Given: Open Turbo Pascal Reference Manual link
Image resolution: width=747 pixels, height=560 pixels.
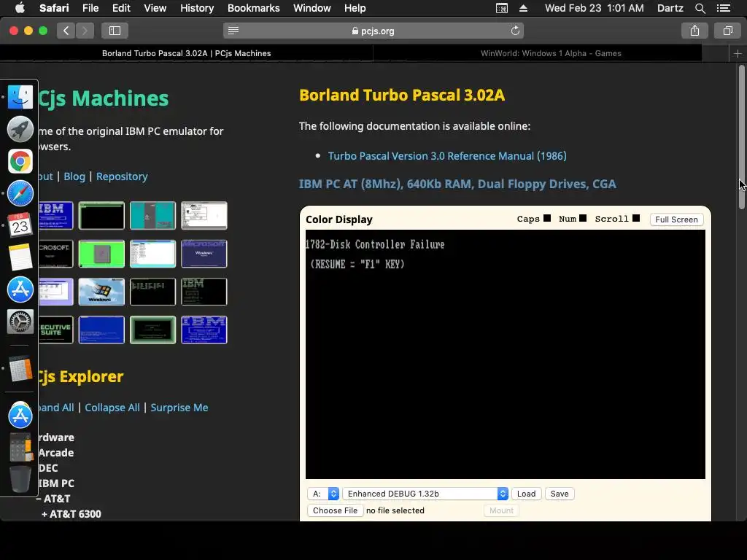Looking at the screenshot, I should point(447,156).
